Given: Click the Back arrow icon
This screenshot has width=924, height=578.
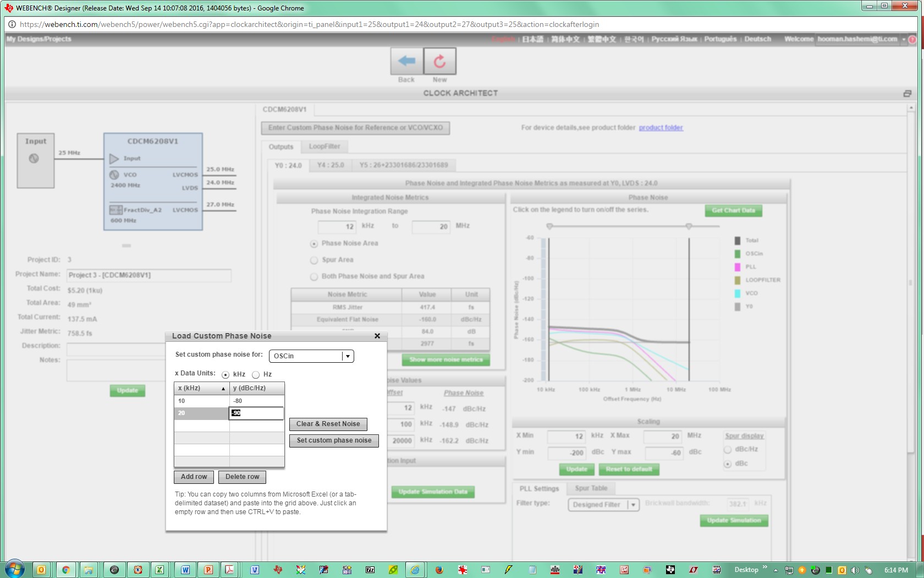Looking at the screenshot, I should (x=406, y=61).
